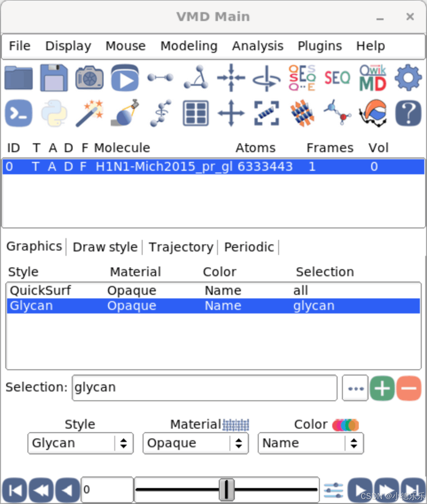Click the rewind double-arrow button
This screenshot has height=504, width=427.
coord(41,490)
